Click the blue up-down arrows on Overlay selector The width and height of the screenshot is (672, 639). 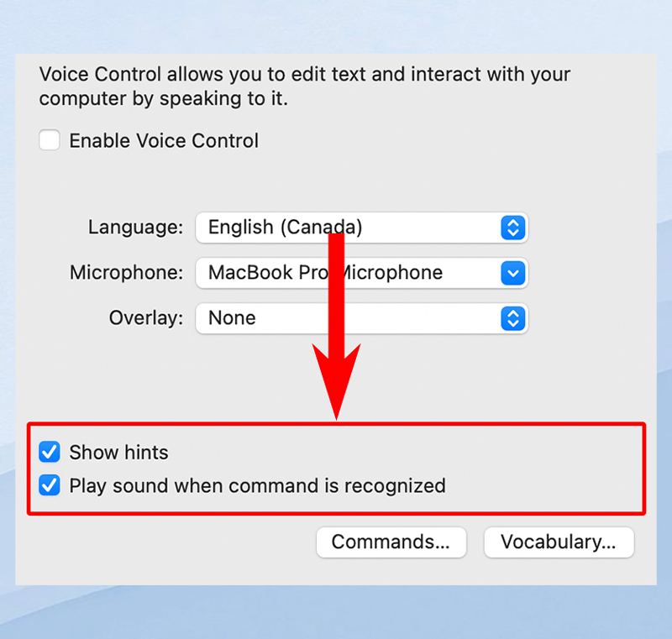(x=512, y=318)
